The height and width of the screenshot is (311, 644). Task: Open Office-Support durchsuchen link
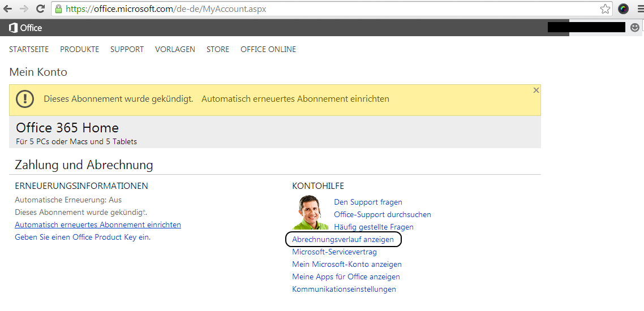[x=383, y=214]
